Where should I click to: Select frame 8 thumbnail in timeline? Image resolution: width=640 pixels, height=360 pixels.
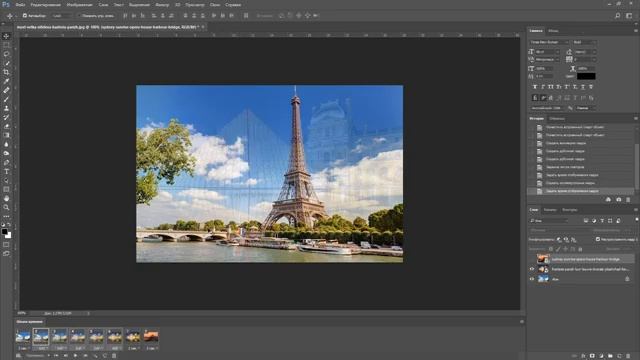click(151, 336)
